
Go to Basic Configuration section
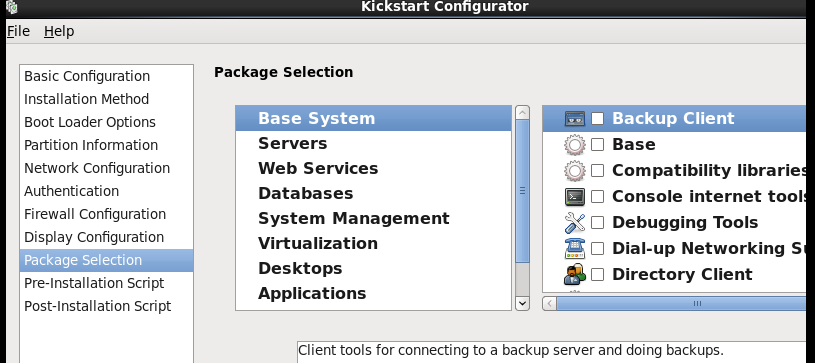point(106,76)
